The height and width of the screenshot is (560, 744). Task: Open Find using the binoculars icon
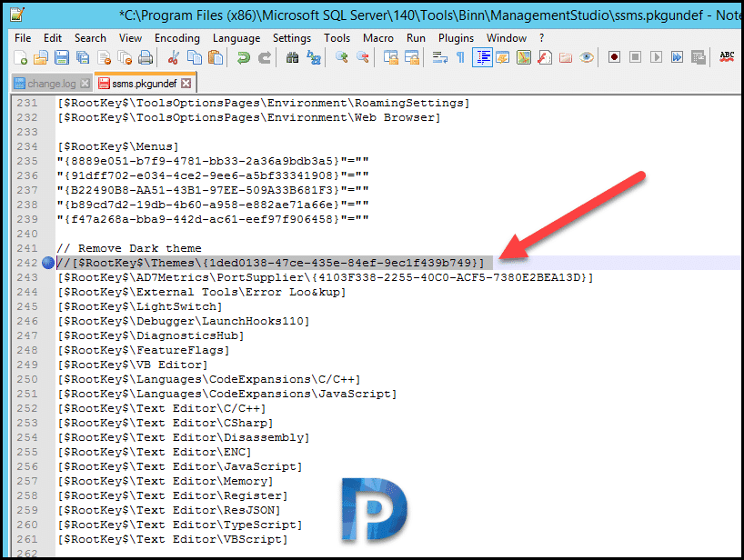(292, 57)
